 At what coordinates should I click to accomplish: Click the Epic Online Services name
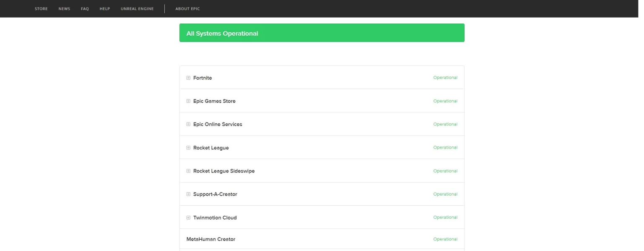coord(218,124)
